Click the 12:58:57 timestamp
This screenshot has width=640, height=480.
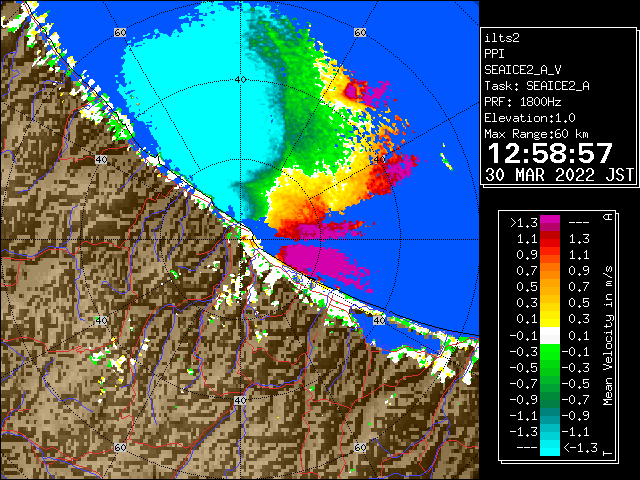click(550, 153)
